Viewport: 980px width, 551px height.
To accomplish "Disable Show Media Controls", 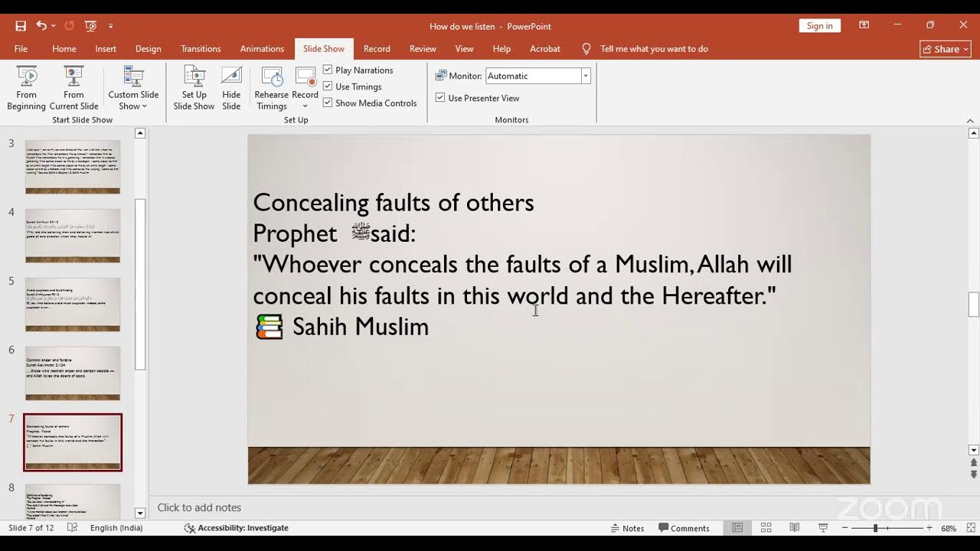I will click(328, 103).
